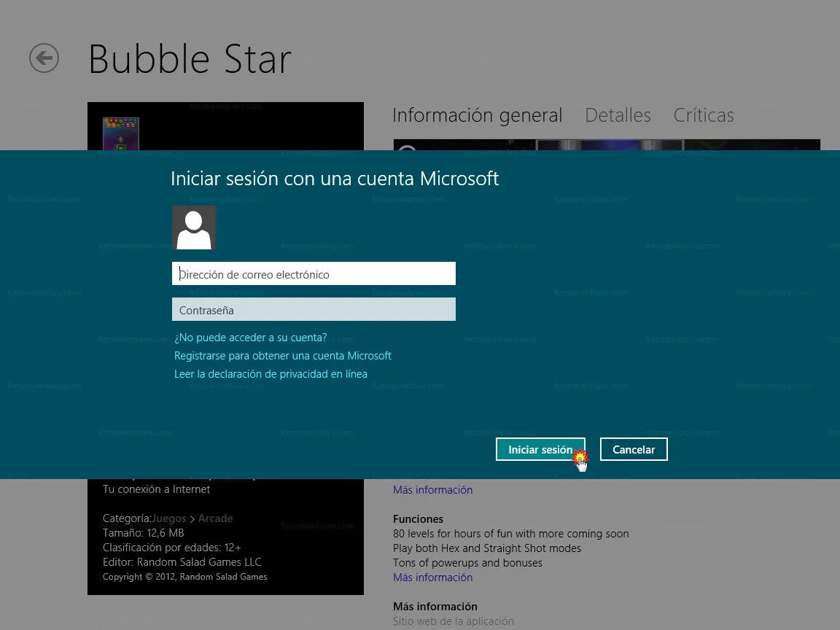Open Sitio web de la aplicación link
This screenshot has height=630, width=840.
(x=454, y=621)
